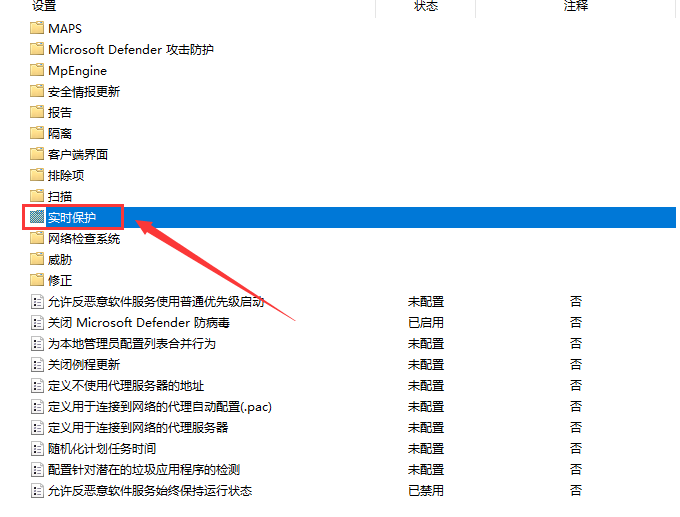Screen dimensions: 680x517
Task: Select 配置针对潜在的垃圾应用程序的检测 policy
Action: coord(144,469)
